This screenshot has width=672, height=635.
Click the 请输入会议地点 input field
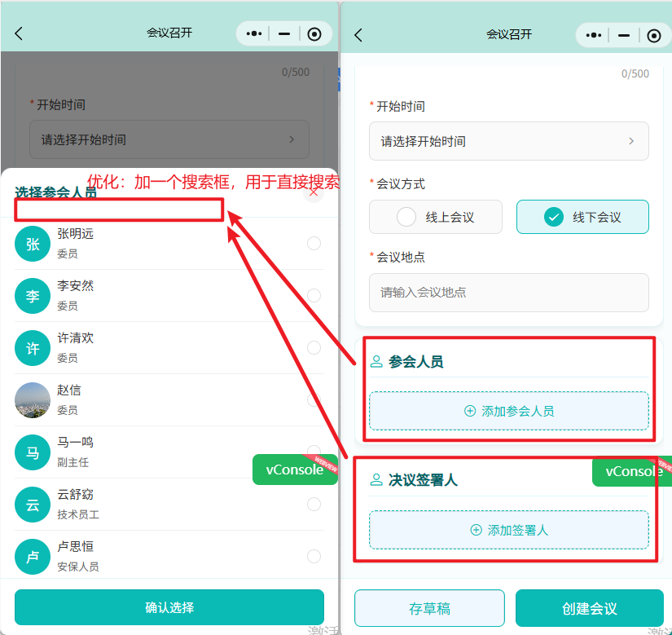(508, 292)
